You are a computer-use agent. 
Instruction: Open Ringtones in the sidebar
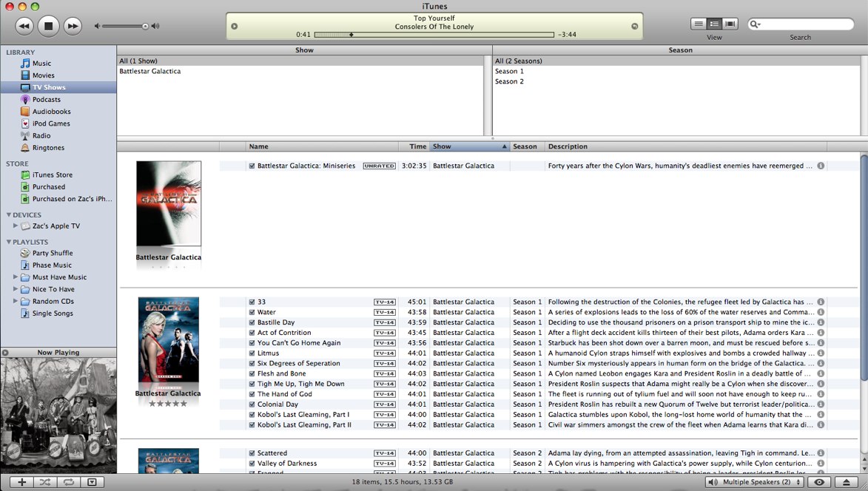tap(48, 148)
